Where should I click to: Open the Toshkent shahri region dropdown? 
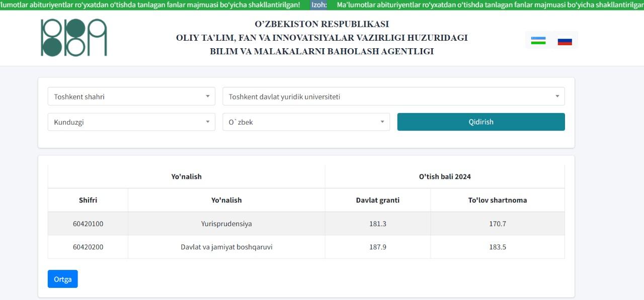pyautogui.click(x=131, y=96)
